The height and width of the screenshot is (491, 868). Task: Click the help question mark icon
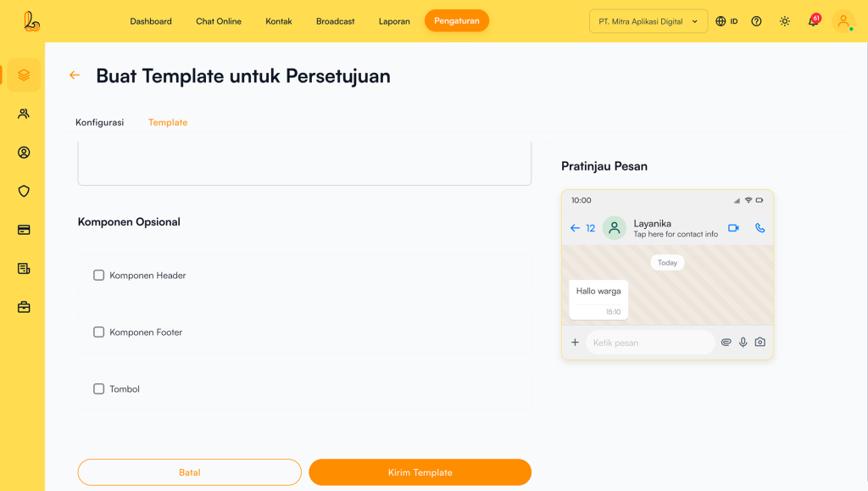tap(756, 21)
